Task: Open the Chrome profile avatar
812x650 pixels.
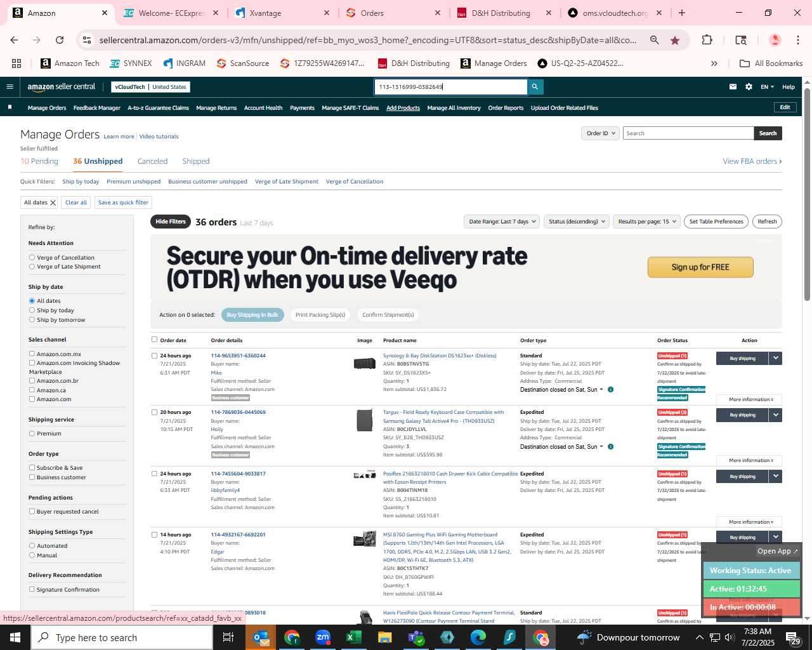Action: 775,40
